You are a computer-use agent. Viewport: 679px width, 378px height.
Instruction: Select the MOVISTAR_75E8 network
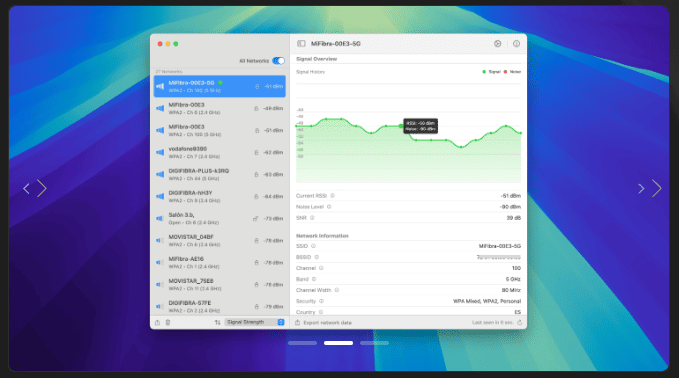(x=220, y=285)
